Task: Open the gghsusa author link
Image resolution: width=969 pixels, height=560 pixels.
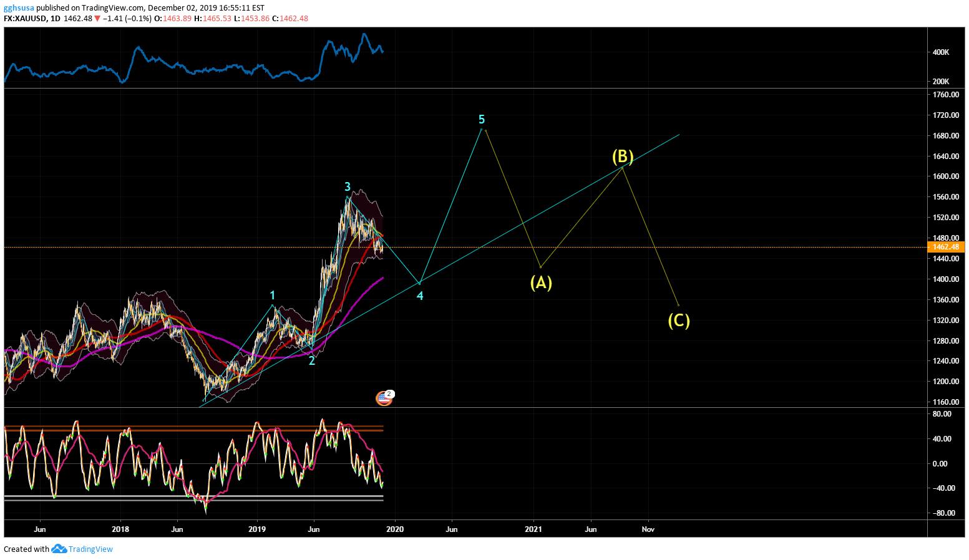Action: pyautogui.click(x=19, y=8)
